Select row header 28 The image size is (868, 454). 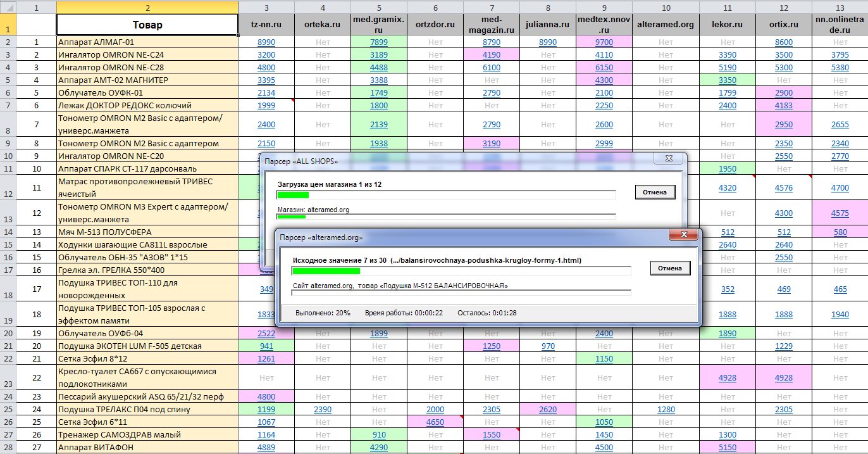8,448
